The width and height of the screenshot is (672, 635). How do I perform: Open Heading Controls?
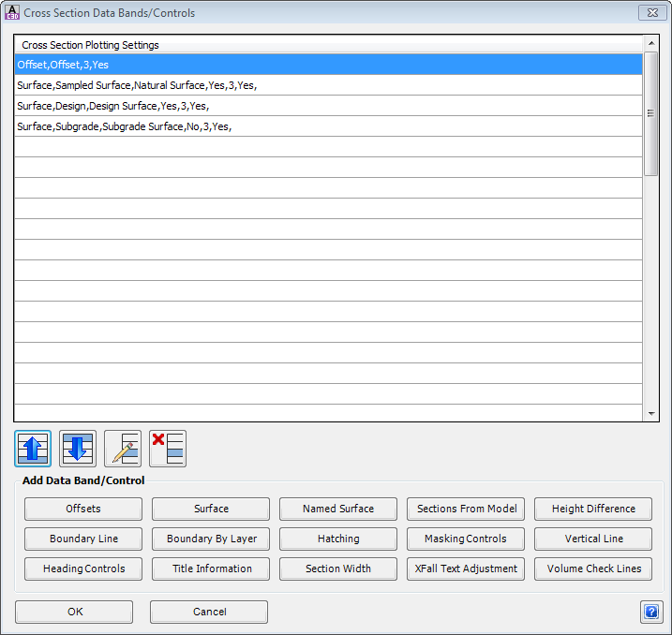(x=83, y=569)
